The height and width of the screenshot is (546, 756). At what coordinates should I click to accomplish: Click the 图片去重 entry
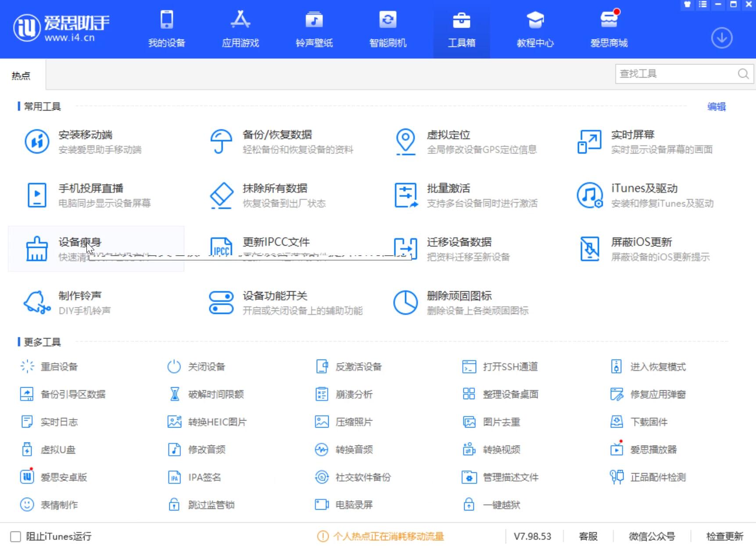click(x=492, y=421)
